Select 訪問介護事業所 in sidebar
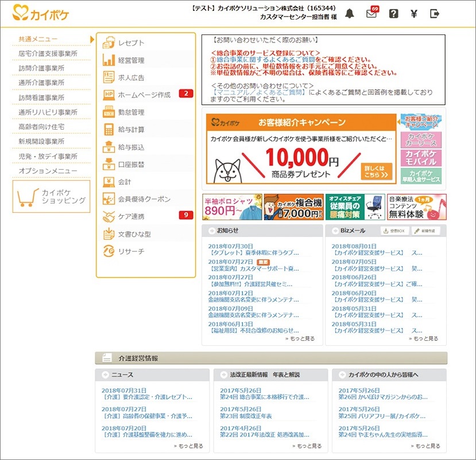 click(41, 68)
